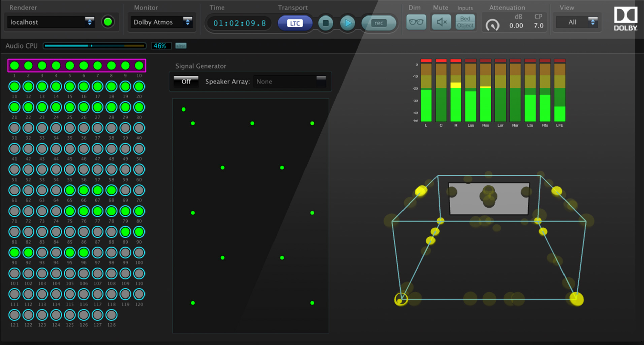Screen dimensions: 644x345
Task: Select the Speaker Array None field
Action: tap(289, 81)
